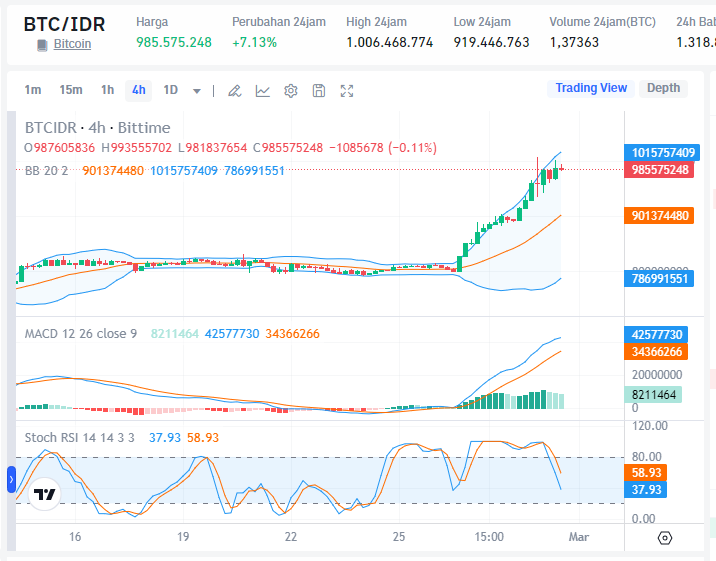Viewport: 716px width, 561px height.
Task: Click lower band price label 786991551
Action: pyautogui.click(x=659, y=278)
